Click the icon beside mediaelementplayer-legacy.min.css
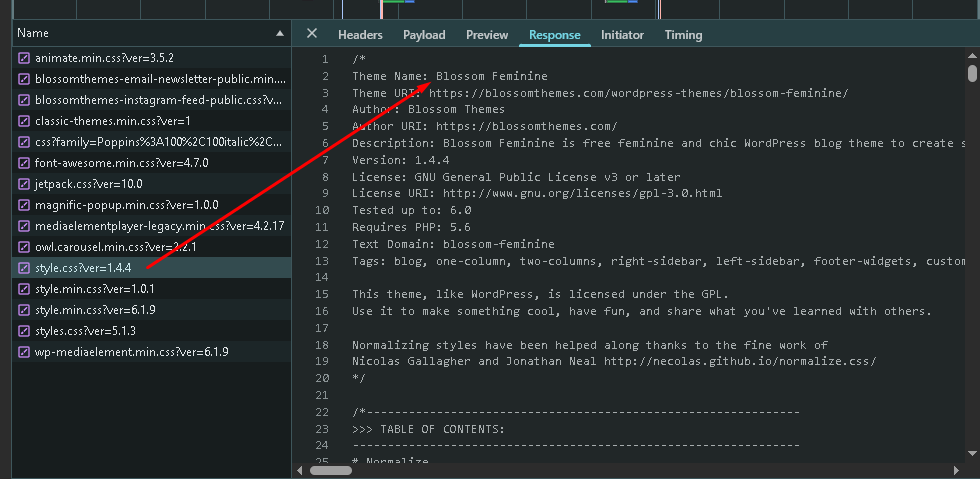 pos(24,226)
